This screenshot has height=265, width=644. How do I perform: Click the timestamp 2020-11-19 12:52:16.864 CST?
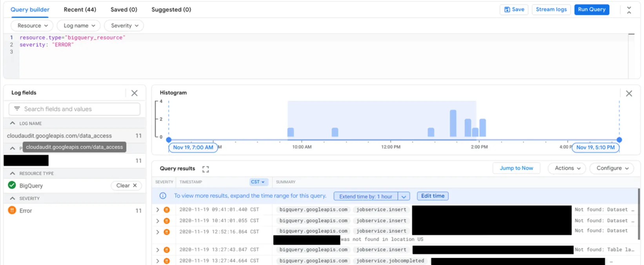click(219, 232)
